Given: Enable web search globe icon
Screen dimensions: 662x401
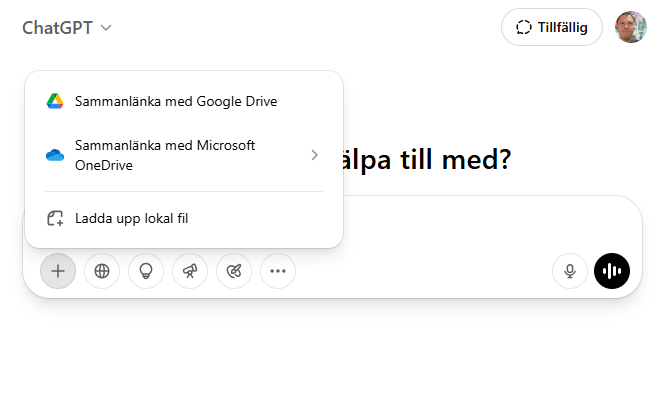Looking at the screenshot, I should (x=102, y=270).
